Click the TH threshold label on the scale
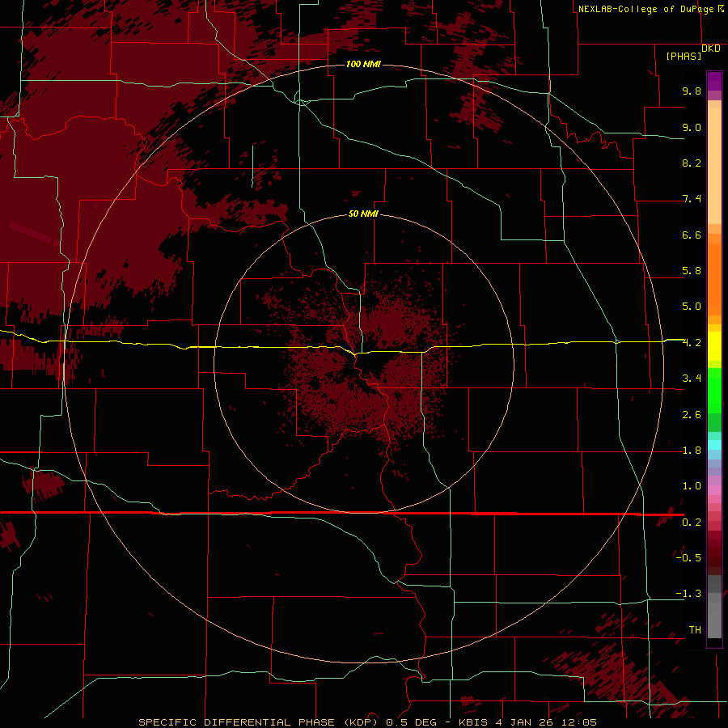Screen dimensions: 728x728 tap(695, 630)
